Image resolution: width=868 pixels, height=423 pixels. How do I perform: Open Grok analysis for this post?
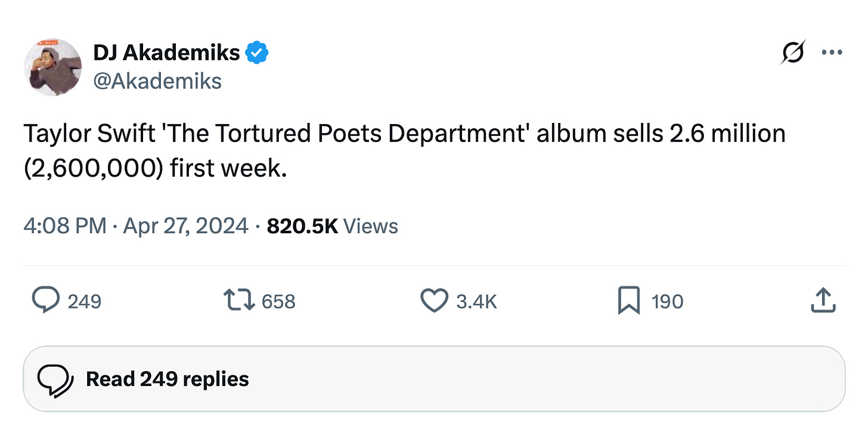793,53
